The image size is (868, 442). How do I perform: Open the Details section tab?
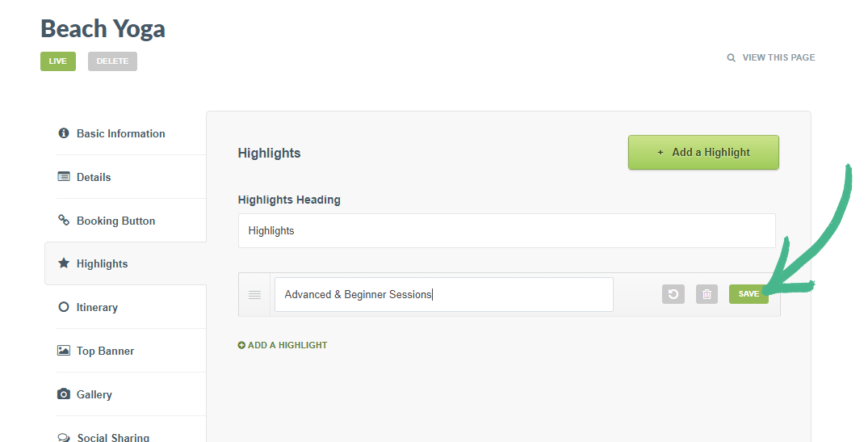(94, 177)
